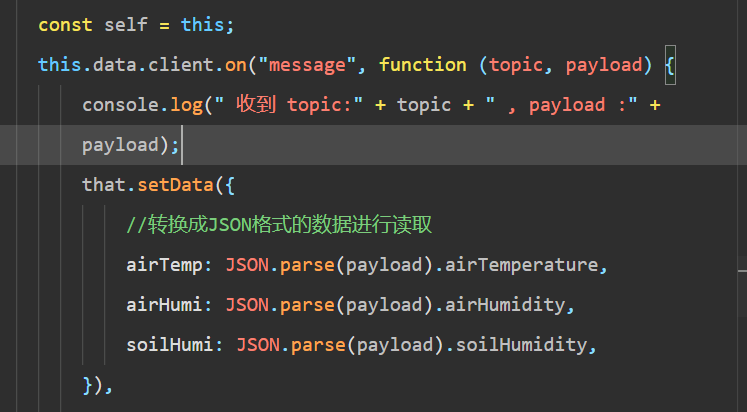Click the 'log' method name
The height and width of the screenshot is (412, 747).
tap(187, 105)
